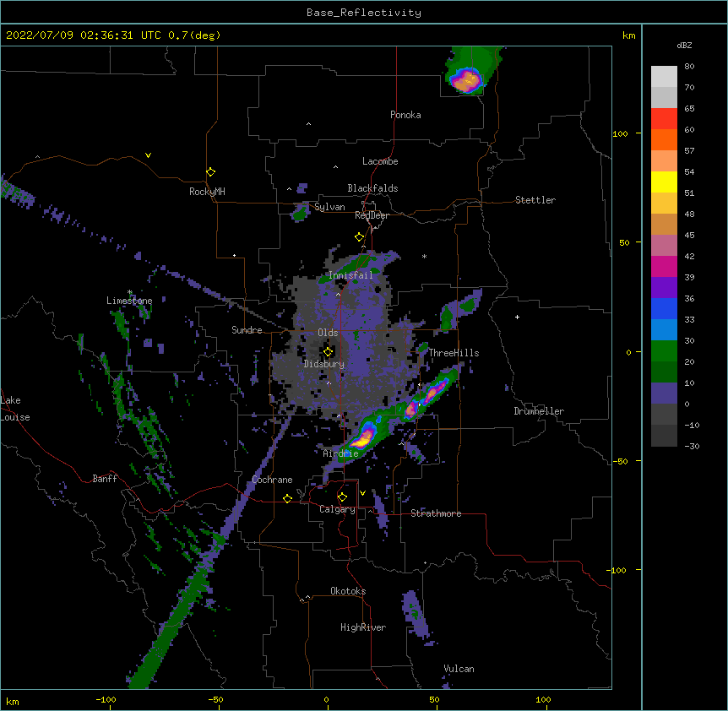Click the intense storm cell near Airdrie
Viewport: 728px width, 711px height.
point(363,437)
